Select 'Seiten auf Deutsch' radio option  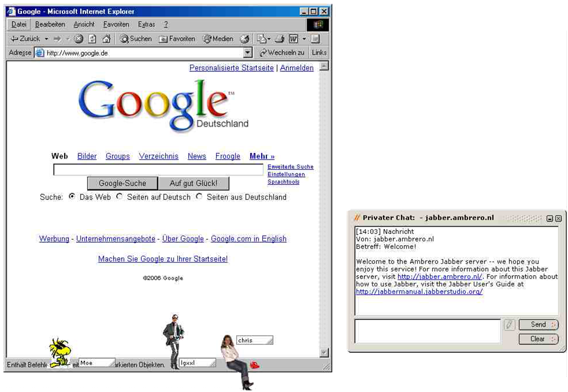click(x=120, y=196)
